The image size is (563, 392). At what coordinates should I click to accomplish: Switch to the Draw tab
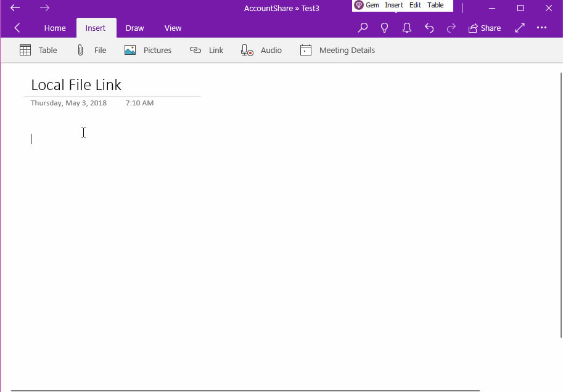coord(134,28)
